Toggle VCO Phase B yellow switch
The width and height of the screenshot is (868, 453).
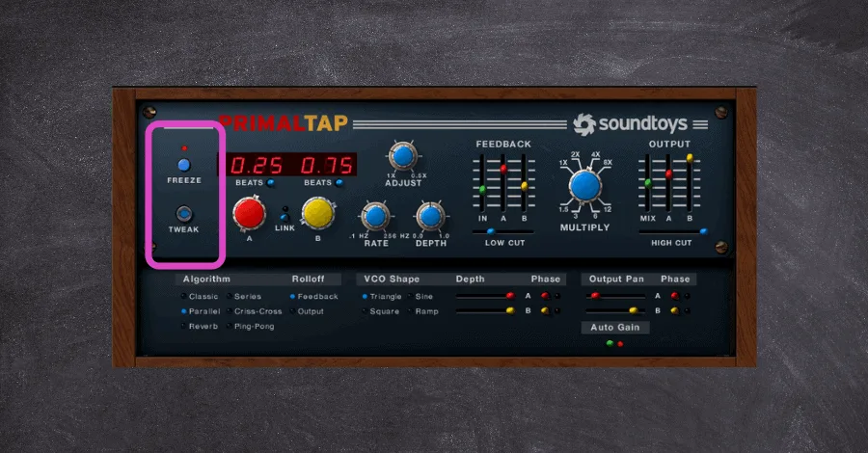pos(545,311)
